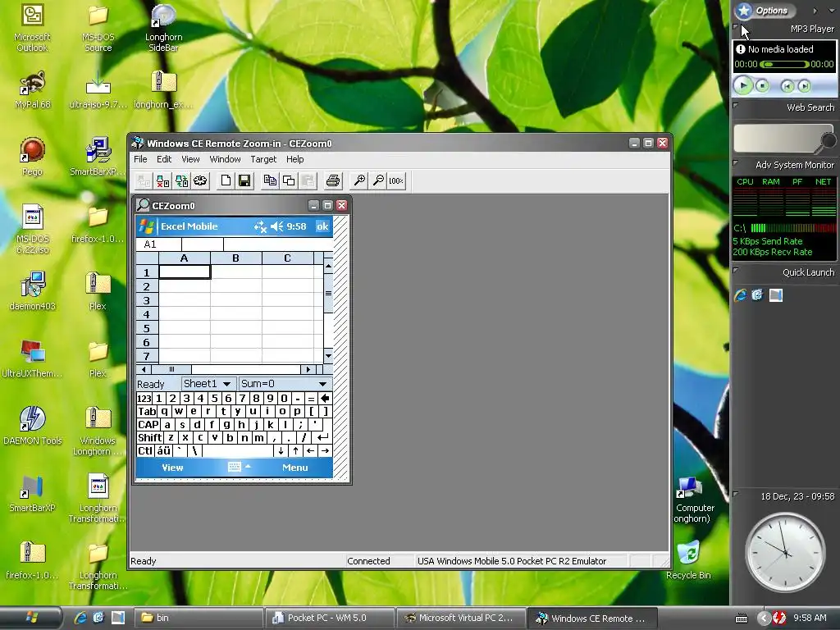Open the Sheet1 dropdown
840x630 pixels.
(208, 384)
